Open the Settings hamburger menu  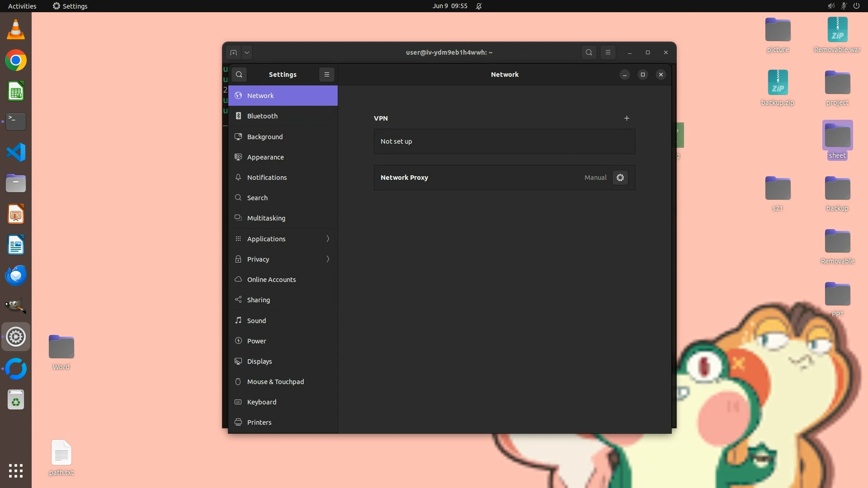(x=327, y=75)
